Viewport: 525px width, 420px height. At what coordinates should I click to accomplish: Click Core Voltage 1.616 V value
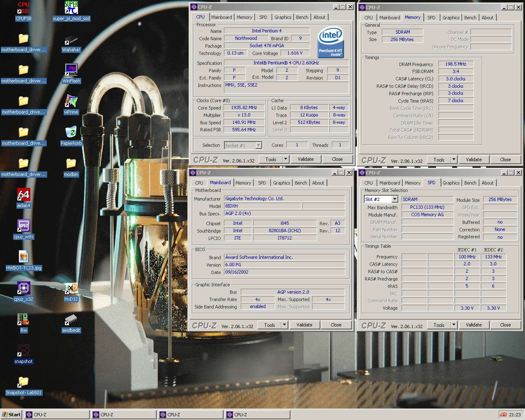[x=295, y=53]
